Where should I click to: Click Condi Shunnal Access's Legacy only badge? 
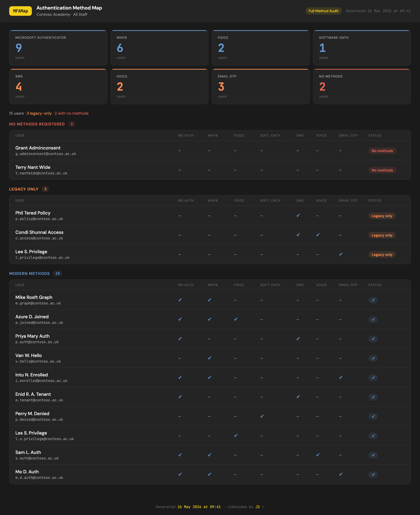point(382,235)
